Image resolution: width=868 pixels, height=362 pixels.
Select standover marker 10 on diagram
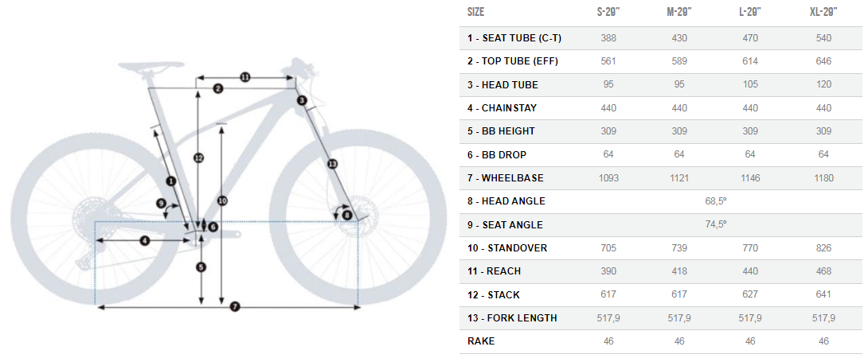(x=222, y=201)
